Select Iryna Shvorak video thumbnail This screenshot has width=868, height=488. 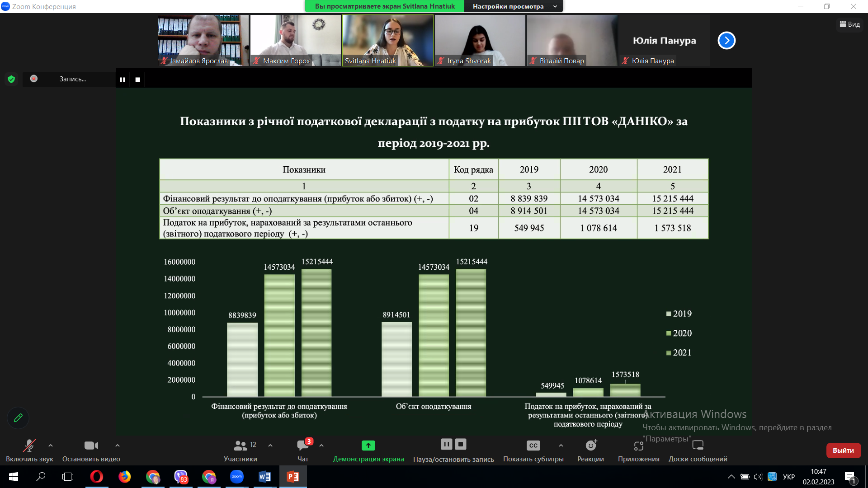pyautogui.click(x=480, y=41)
